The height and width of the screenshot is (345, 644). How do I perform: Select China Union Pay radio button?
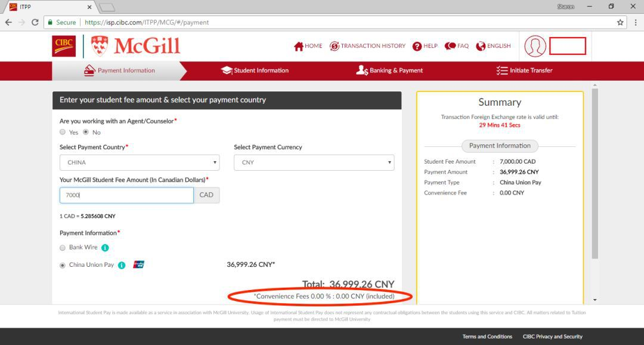click(x=63, y=265)
